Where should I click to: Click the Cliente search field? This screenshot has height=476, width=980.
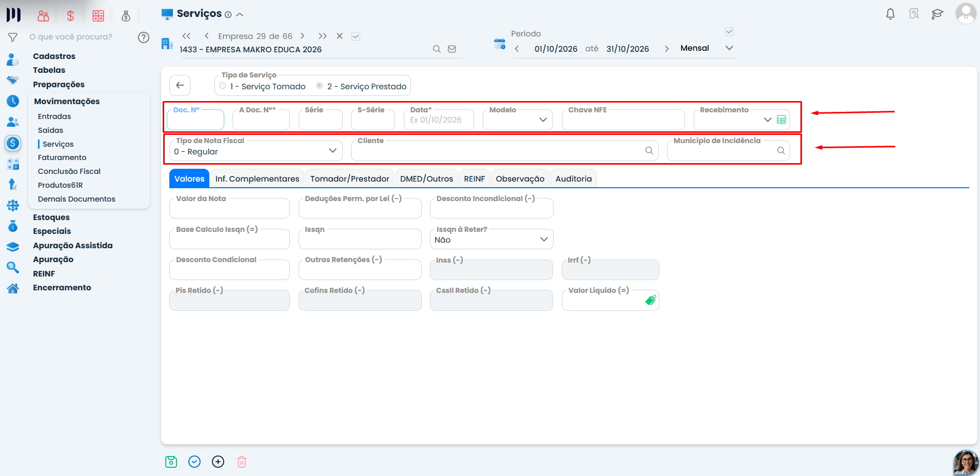tap(505, 150)
